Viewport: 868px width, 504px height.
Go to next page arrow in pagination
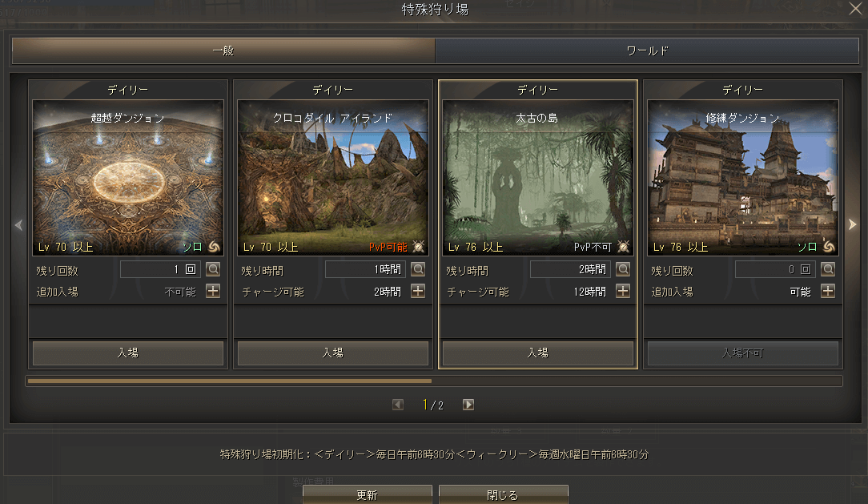(468, 405)
